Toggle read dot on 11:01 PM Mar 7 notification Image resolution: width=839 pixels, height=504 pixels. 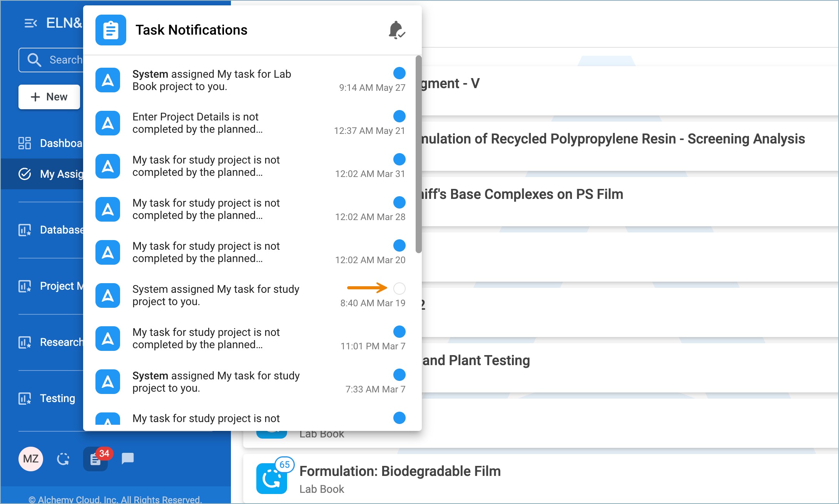pos(399,332)
